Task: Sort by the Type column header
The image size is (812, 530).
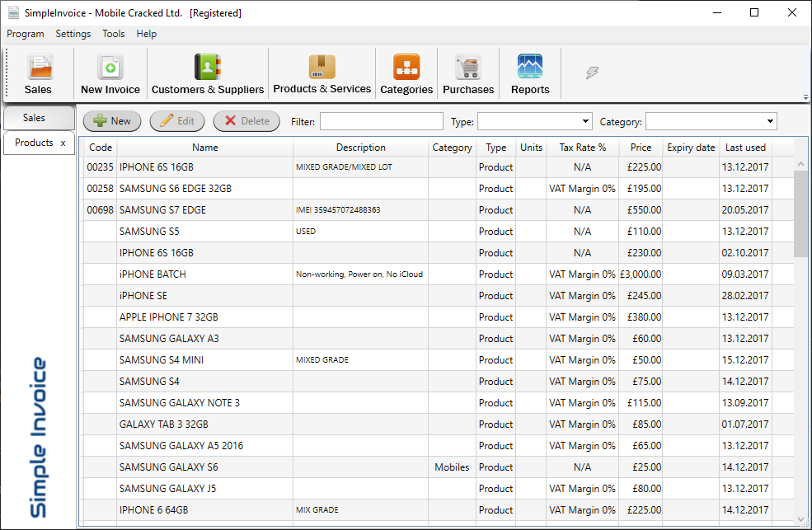Action: [496, 148]
